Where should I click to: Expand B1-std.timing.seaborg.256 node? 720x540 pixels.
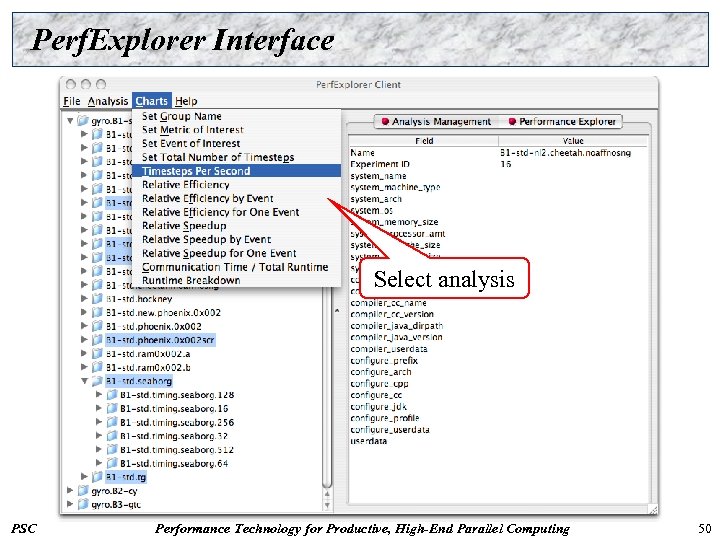tap(99, 422)
